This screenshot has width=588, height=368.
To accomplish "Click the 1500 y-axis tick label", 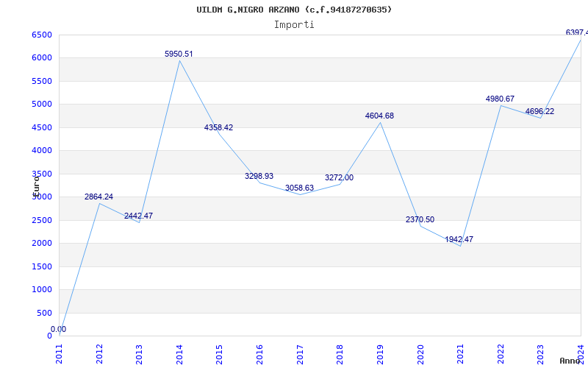I will click(x=42, y=266).
